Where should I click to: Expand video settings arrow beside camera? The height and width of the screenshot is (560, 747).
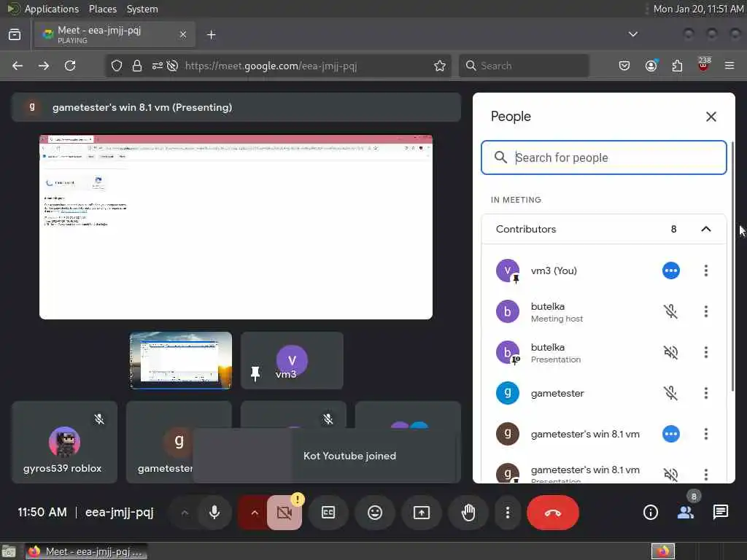(254, 513)
